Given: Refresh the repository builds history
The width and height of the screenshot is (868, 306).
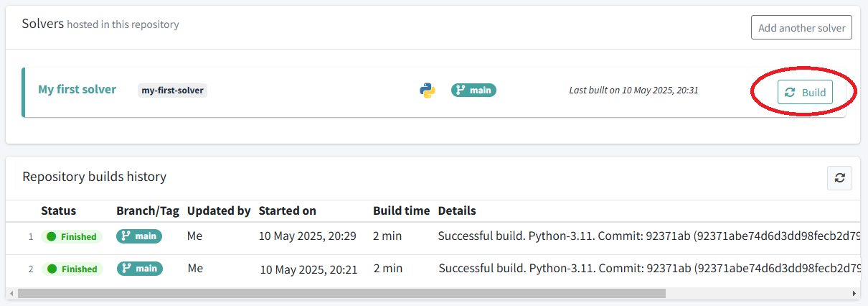Looking at the screenshot, I should click(x=840, y=177).
